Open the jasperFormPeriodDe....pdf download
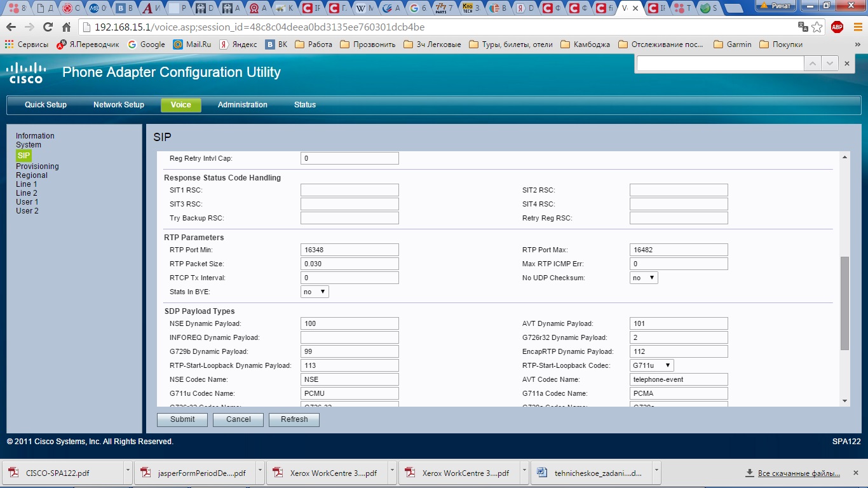Screen dimensions: 868x488 click(x=195, y=473)
